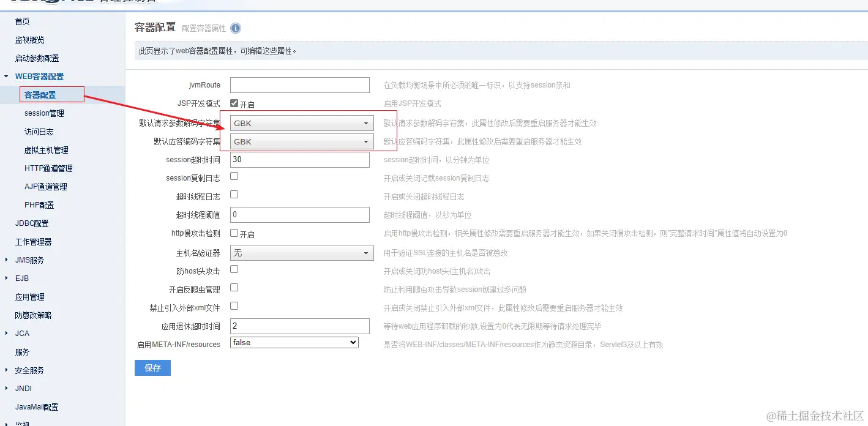Click the session超时时间 input field
This screenshot has width=868, height=426.
point(300,160)
